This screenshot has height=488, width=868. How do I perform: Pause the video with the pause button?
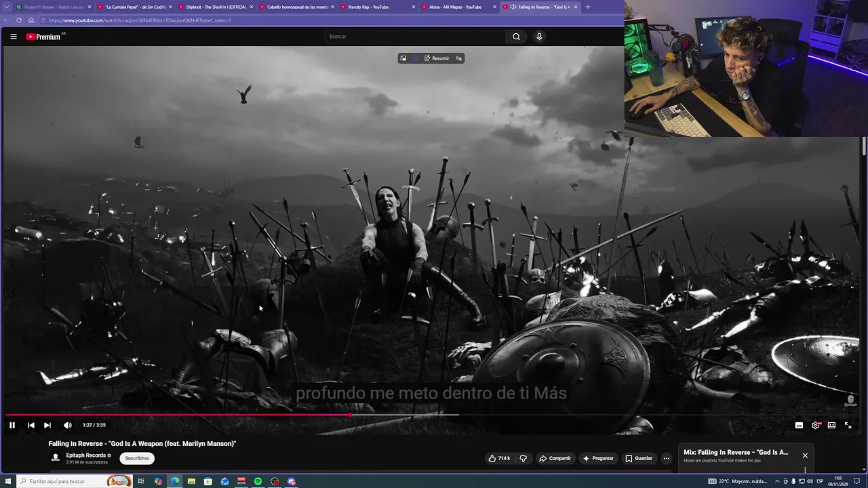coord(12,425)
